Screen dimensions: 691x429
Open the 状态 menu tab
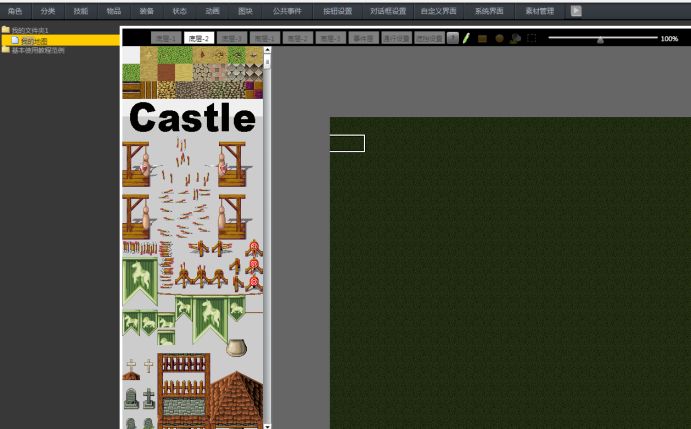pyautogui.click(x=179, y=11)
